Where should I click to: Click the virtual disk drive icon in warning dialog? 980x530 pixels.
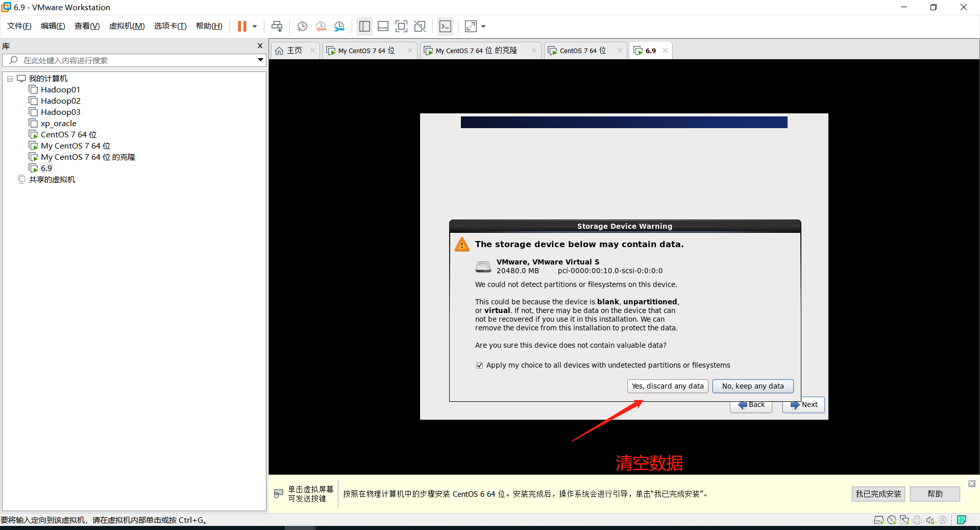tap(483, 267)
